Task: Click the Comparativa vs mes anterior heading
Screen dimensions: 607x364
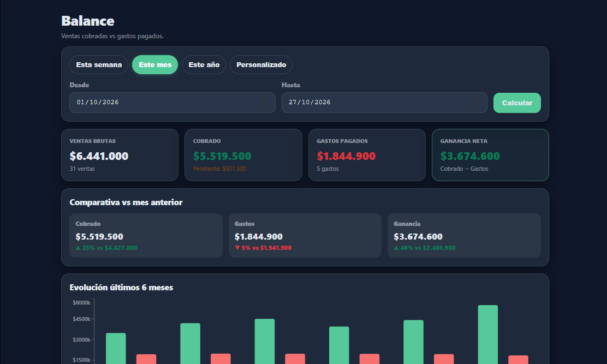Action: coord(126,202)
